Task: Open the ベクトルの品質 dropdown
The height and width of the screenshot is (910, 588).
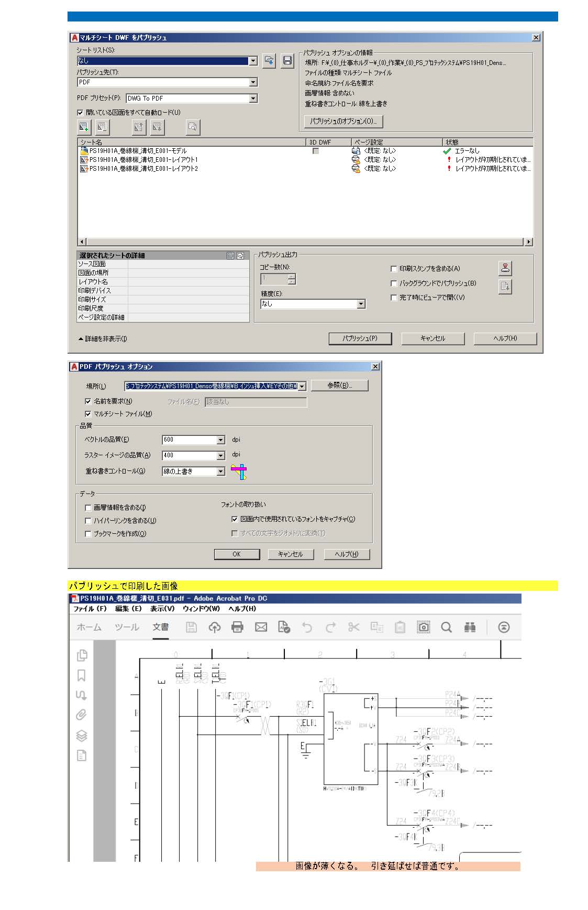Action: tap(221, 440)
